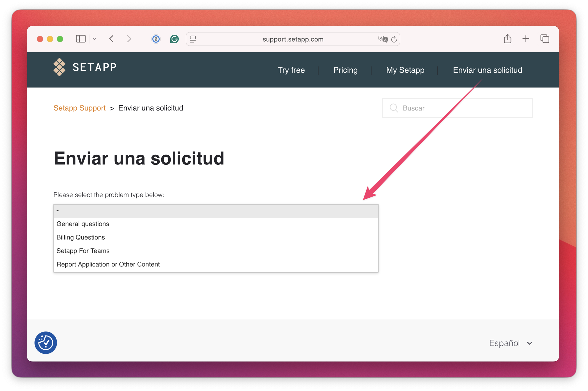
Task: Open the Setapp Support breadcrumb link
Action: click(x=79, y=108)
